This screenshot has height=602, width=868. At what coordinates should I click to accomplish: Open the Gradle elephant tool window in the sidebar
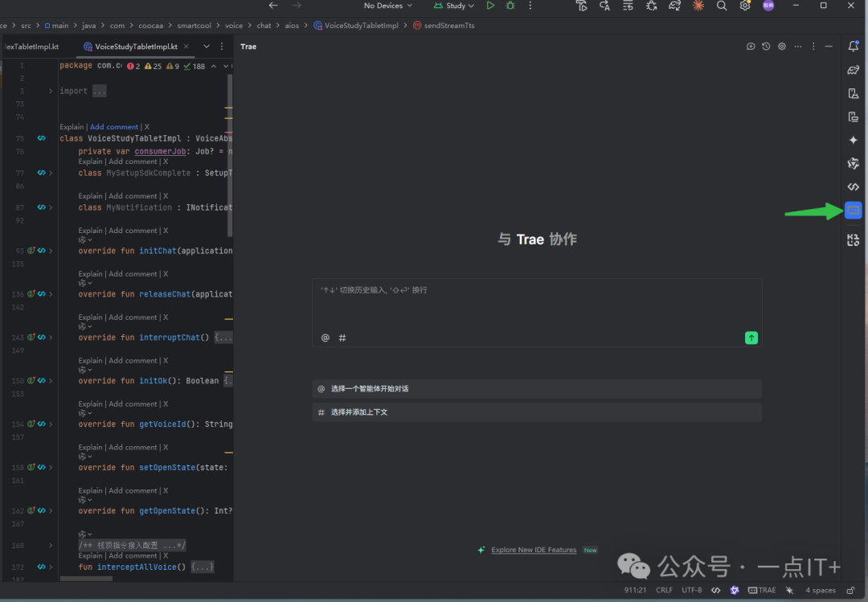(x=853, y=70)
